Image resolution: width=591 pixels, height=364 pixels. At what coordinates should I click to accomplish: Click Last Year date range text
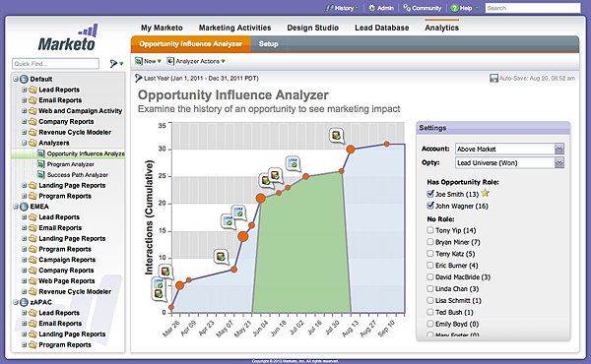201,79
